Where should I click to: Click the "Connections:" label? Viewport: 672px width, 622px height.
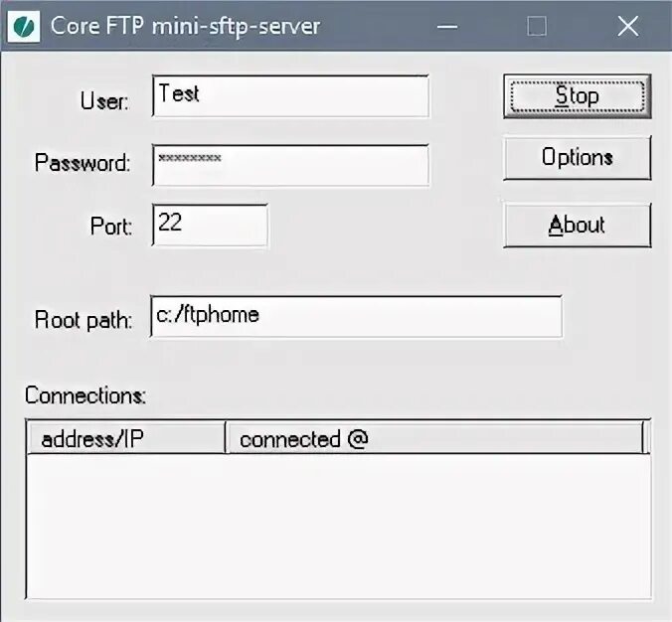point(85,395)
